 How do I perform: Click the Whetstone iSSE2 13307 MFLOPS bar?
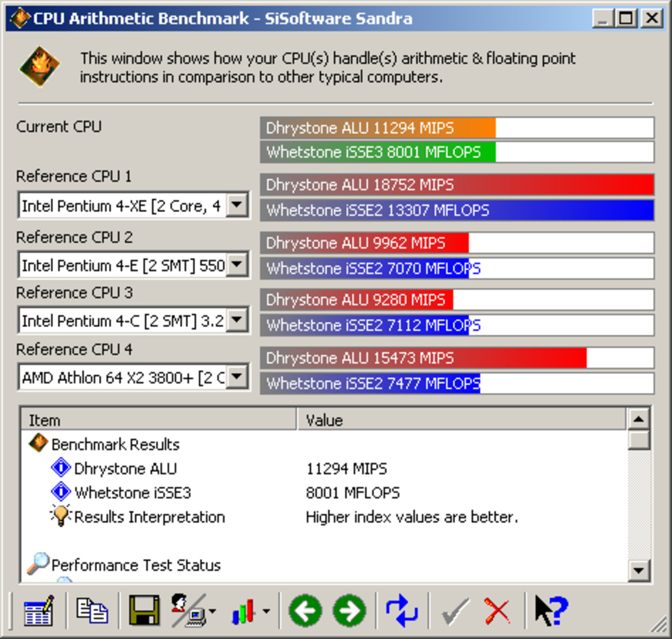point(457,210)
